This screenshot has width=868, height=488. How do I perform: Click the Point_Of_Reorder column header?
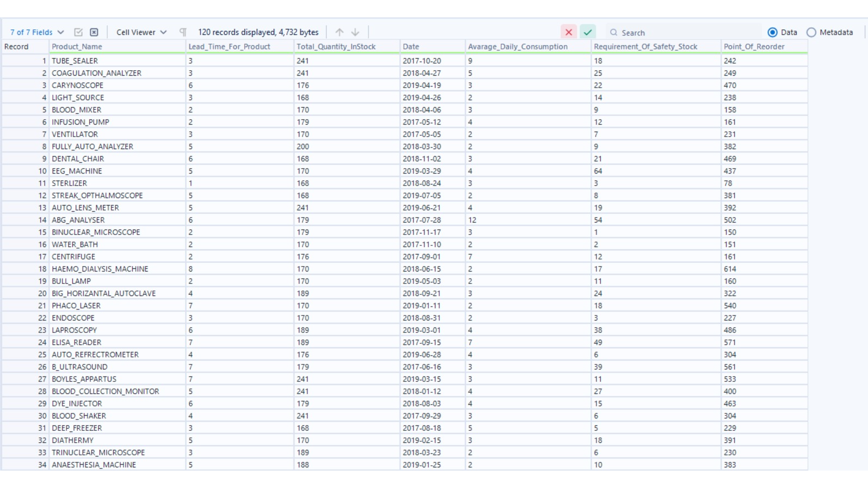click(754, 47)
